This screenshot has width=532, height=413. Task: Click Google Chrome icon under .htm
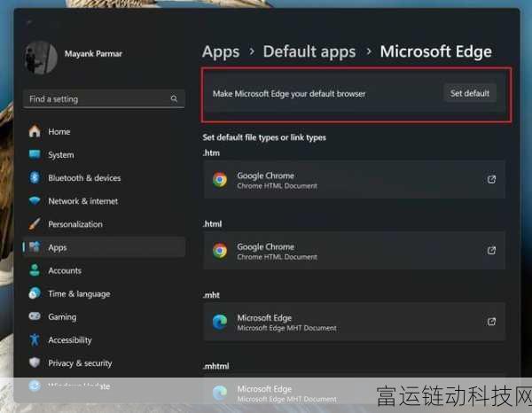[x=220, y=180]
